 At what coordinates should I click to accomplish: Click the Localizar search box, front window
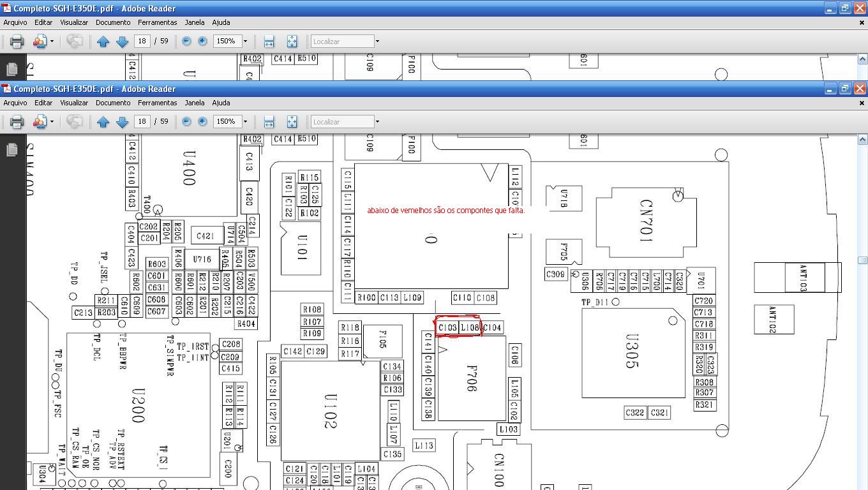coord(342,122)
